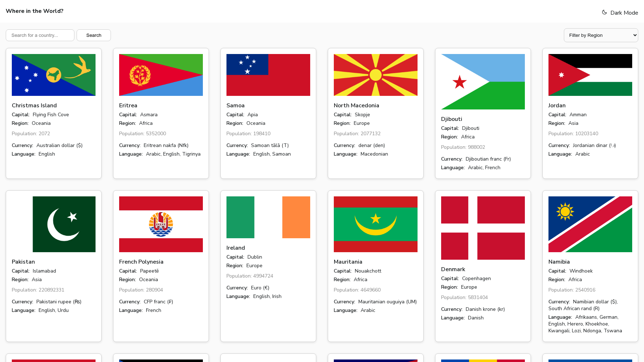This screenshot has height=362, width=644.
Task: Open the Denmark flag image
Action: pyautogui.click(x=483, y=228)
